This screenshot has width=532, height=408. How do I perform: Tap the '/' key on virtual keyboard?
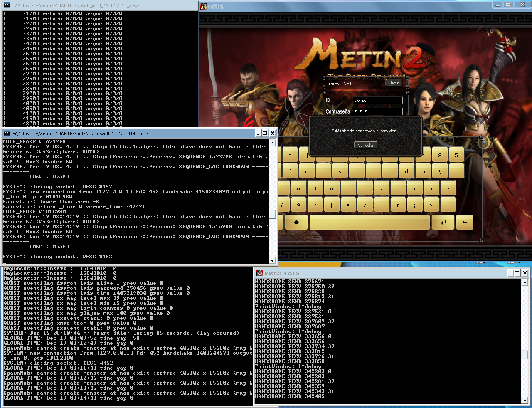284,205
